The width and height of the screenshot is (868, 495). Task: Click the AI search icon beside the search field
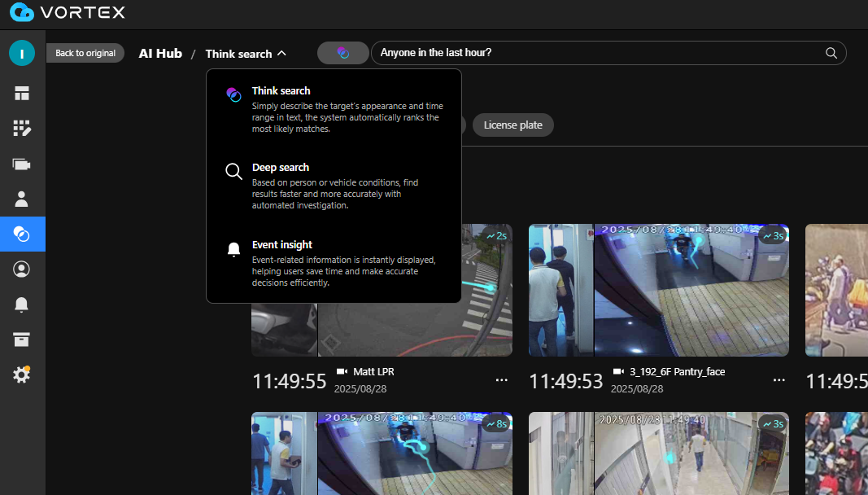342,52
